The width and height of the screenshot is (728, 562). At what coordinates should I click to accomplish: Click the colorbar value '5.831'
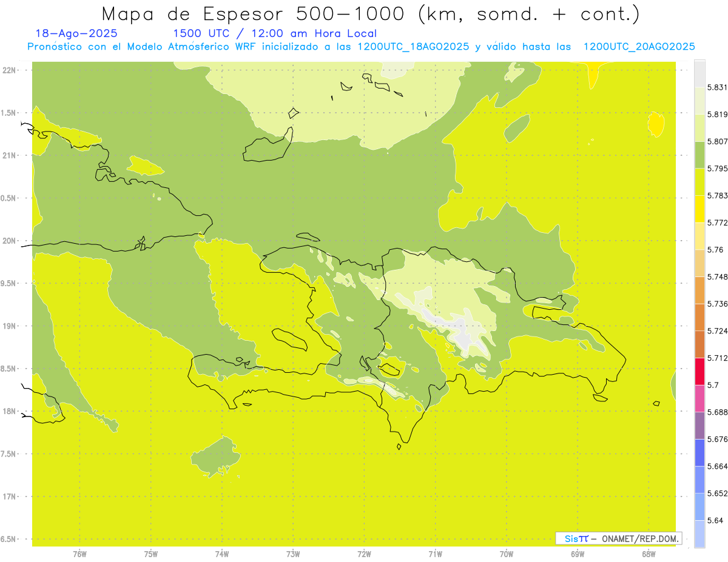coord(717,87)
